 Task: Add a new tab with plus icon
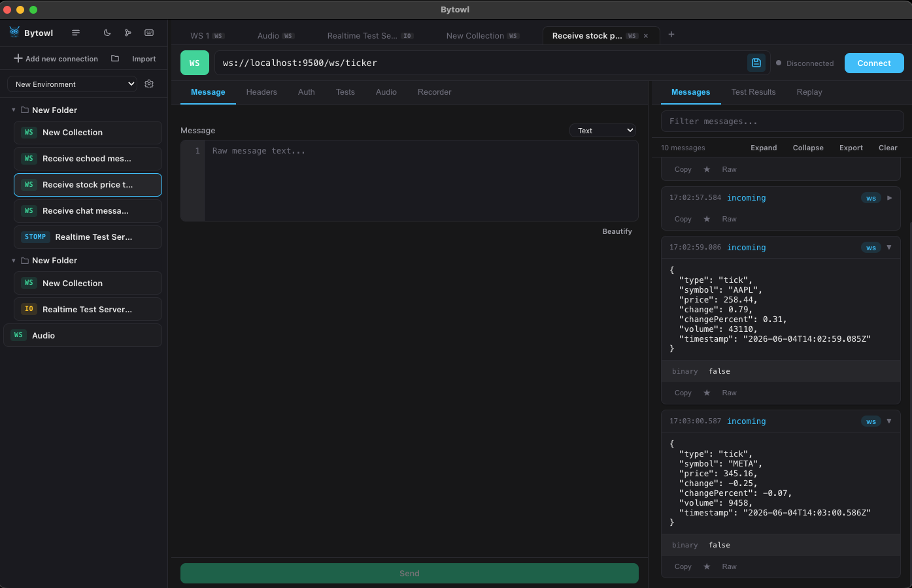[671, 35]
